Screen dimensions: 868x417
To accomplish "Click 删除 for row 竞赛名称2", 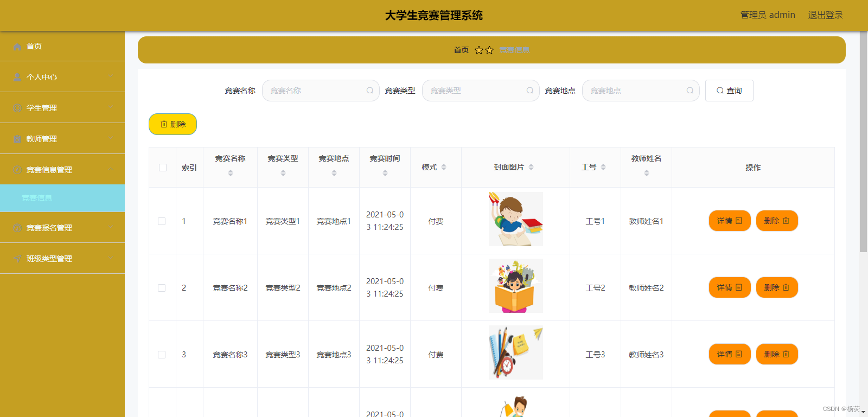I will click(x=777, y=287).
